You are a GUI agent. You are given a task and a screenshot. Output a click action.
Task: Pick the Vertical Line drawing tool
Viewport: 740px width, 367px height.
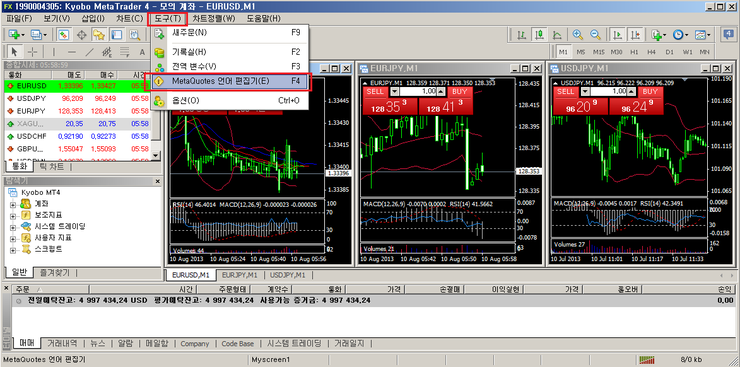tap(53, 52)
